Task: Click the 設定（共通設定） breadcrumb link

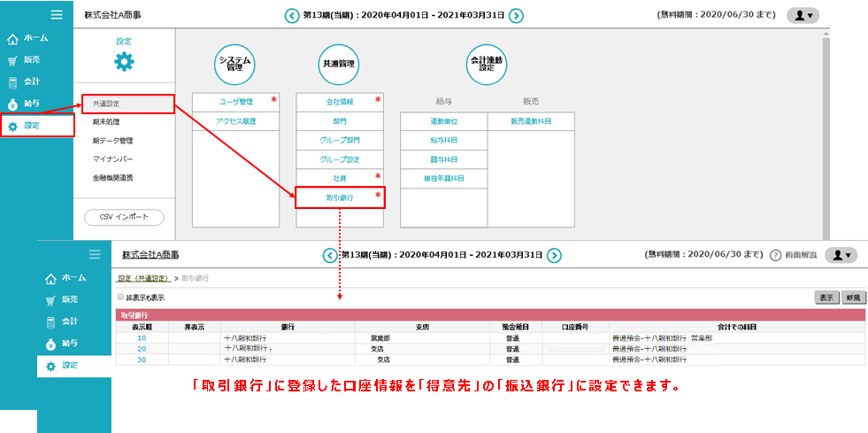Action: [x=142, y=278]
